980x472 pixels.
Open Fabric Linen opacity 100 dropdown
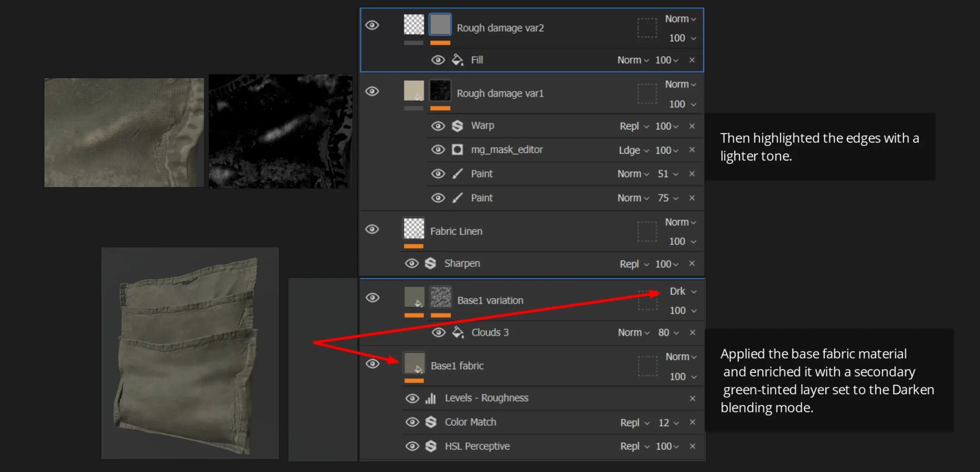tap(683, 242)
